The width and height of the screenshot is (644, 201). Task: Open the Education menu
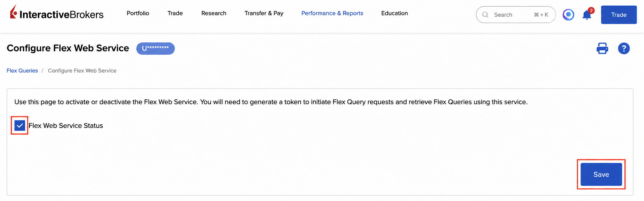pyautogui.click(x=394, y=13)
